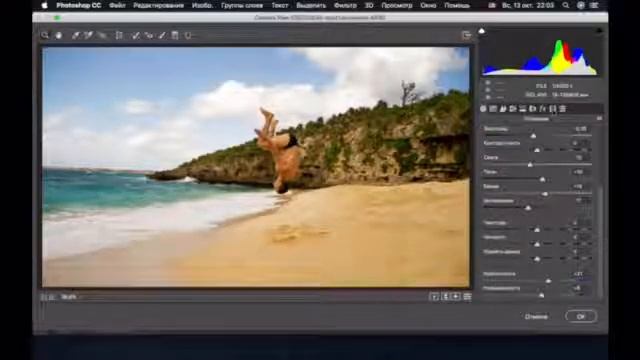Open the Calibration panel tab icon
This screenshot has height=360, width=640.
pos(553,109)
